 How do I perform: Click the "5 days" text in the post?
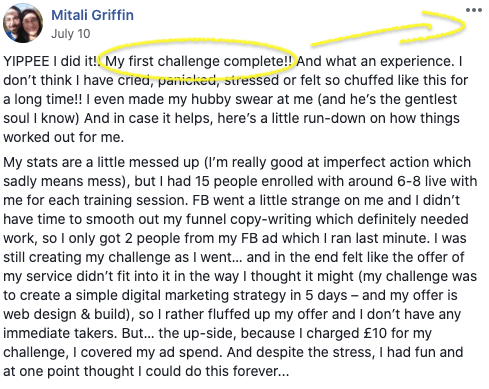(x=326, y=296)
